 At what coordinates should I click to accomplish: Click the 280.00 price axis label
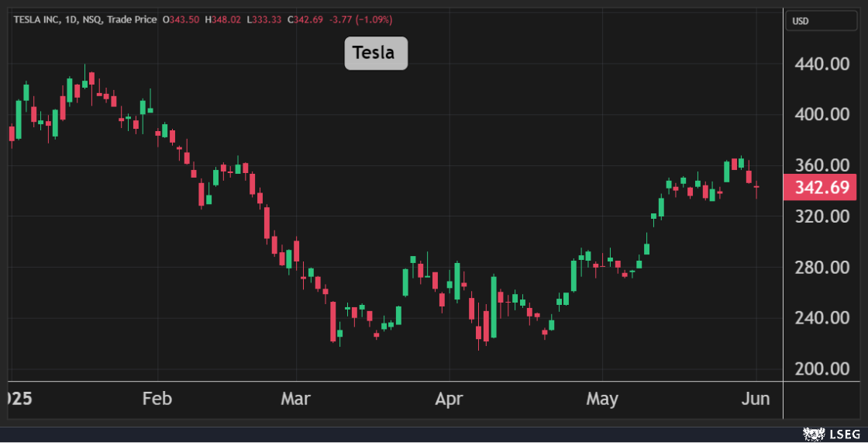pos(822,267)
